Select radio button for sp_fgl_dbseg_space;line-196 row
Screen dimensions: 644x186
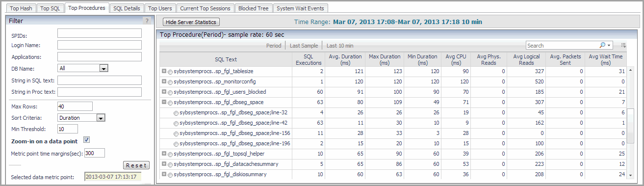point(176,144)
